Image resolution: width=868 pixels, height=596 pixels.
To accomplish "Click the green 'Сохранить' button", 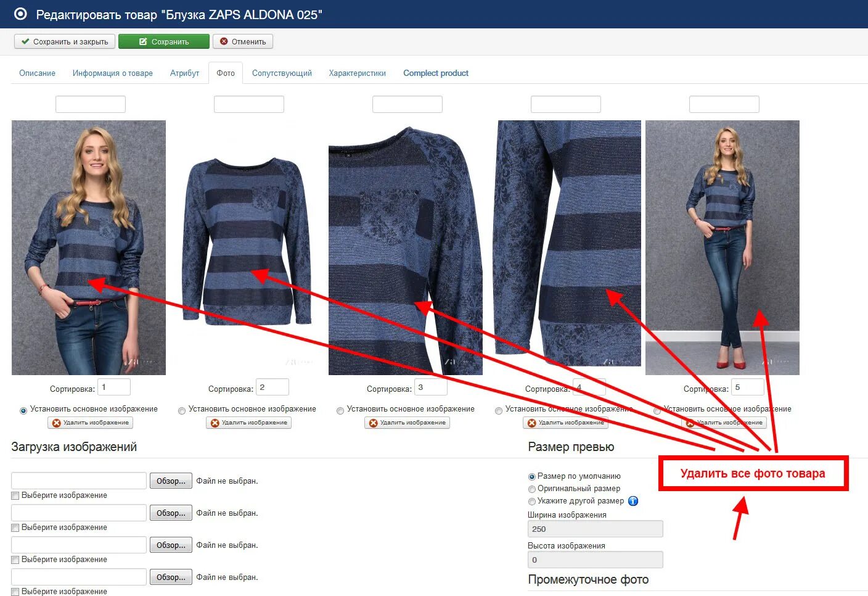I will pos(164,41).
